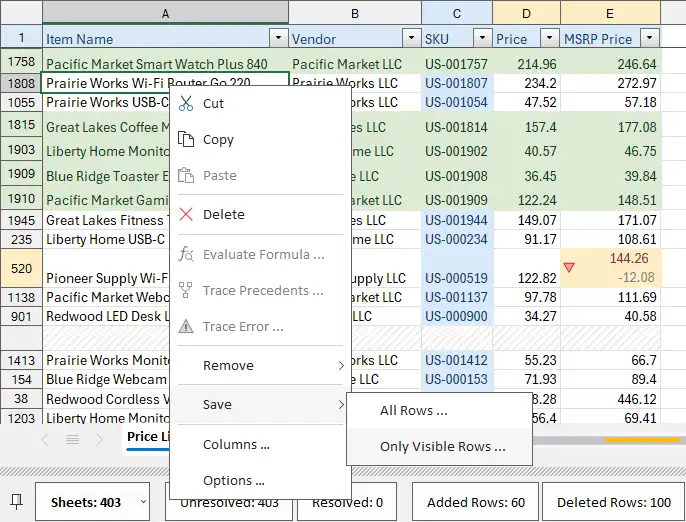Image resolution: width=686 pixels, height=522 pixels.
Task: Click the Cut scissors icon
Action: coord(186,103)
